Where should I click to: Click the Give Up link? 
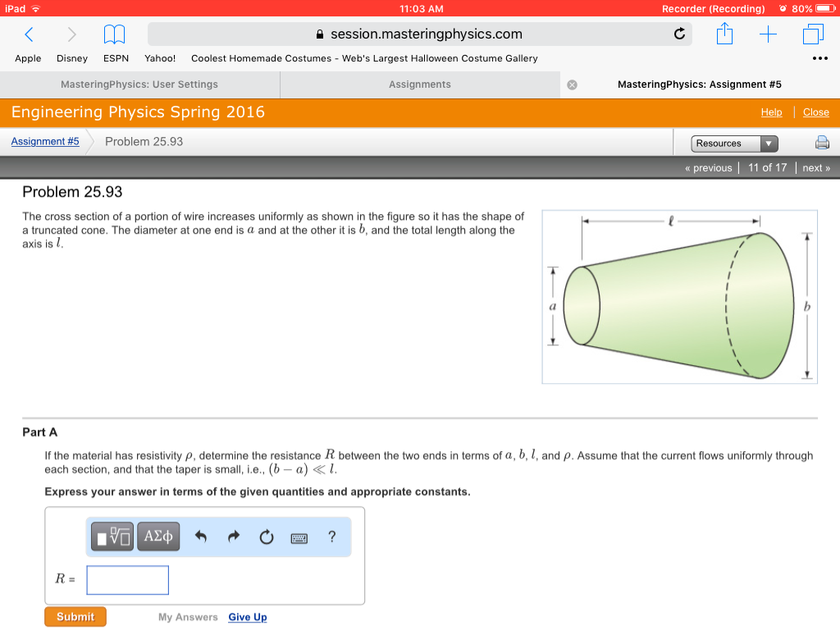[x=247, y=616]
